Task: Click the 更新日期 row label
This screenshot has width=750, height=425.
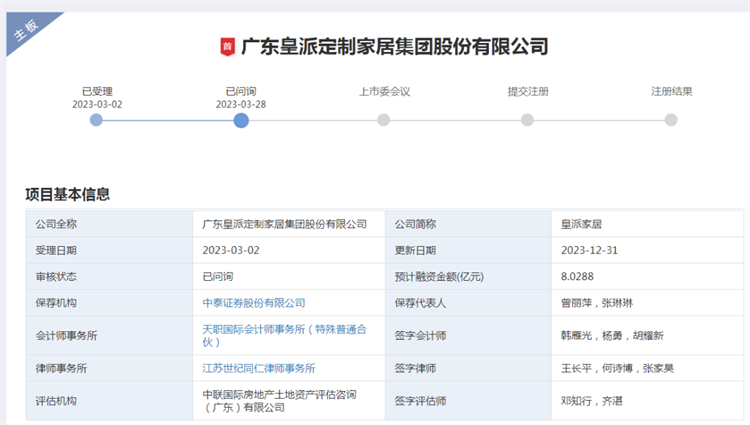Action: tap(415, 250)
